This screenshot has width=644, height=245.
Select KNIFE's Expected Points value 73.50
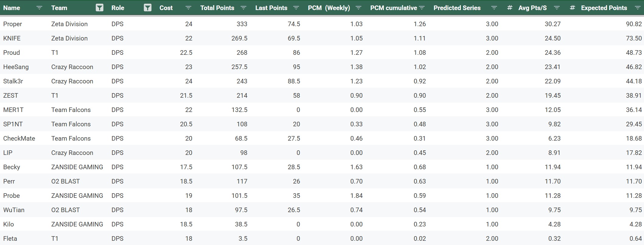pyautogui.click(x=634, y=38)
